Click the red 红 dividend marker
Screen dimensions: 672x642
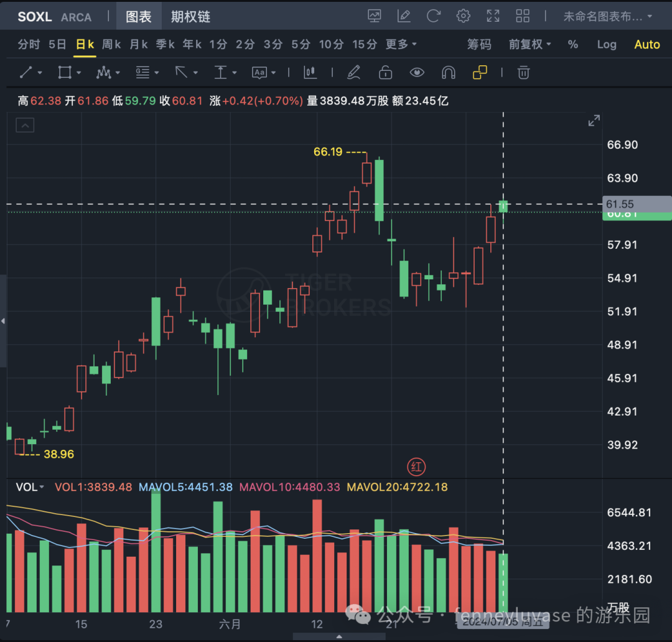click(416, 467)
